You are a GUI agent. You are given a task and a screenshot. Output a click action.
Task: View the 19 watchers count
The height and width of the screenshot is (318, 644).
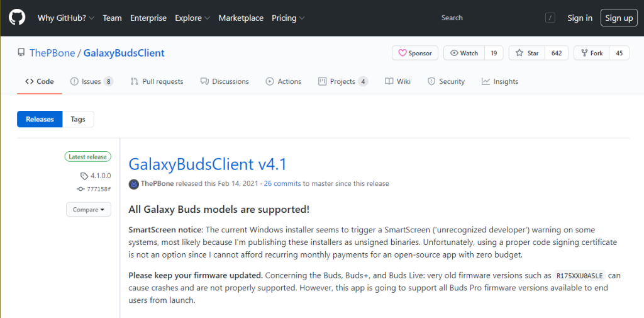click(x=494, y=53)
